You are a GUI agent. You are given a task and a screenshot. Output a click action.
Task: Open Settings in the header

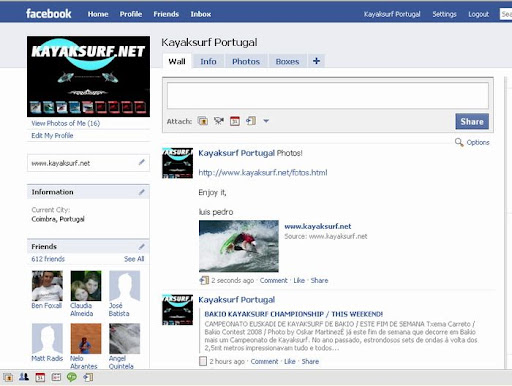[444, 14]
